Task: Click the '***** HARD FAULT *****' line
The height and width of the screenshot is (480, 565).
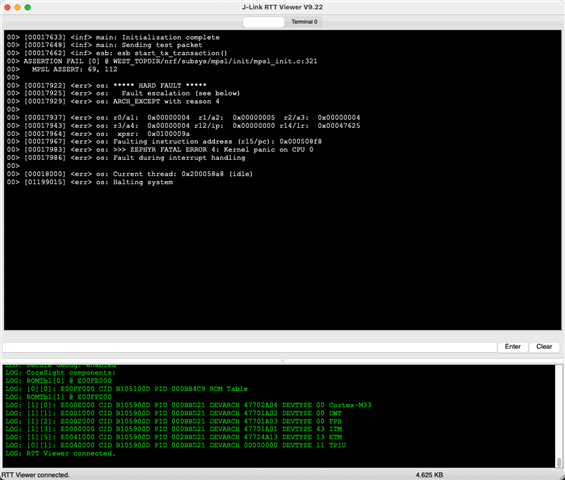Action: tap(107, 85)
